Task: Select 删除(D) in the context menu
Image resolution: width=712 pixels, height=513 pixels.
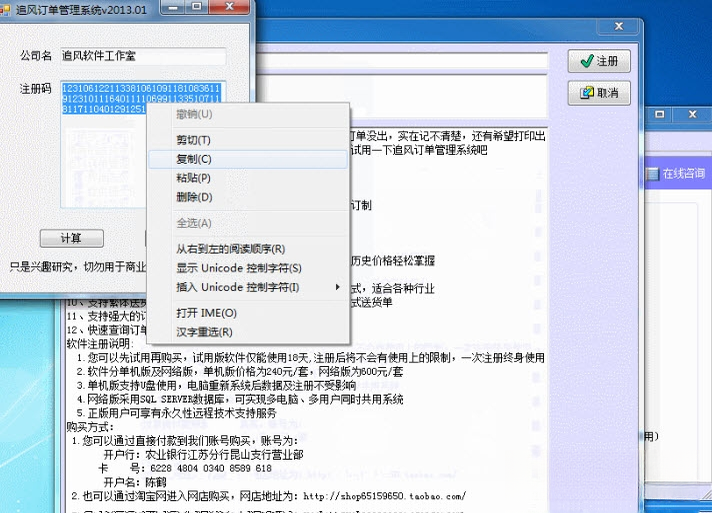Action: point(248,197)
